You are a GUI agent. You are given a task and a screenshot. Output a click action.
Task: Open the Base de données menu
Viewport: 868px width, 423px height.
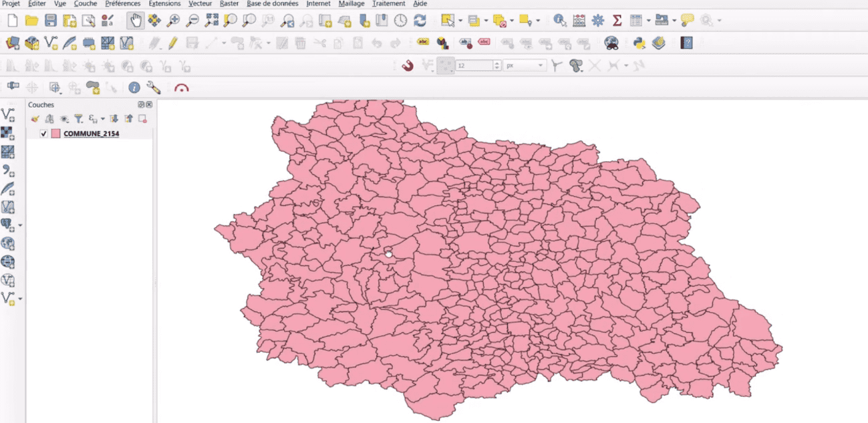point(273,3)
